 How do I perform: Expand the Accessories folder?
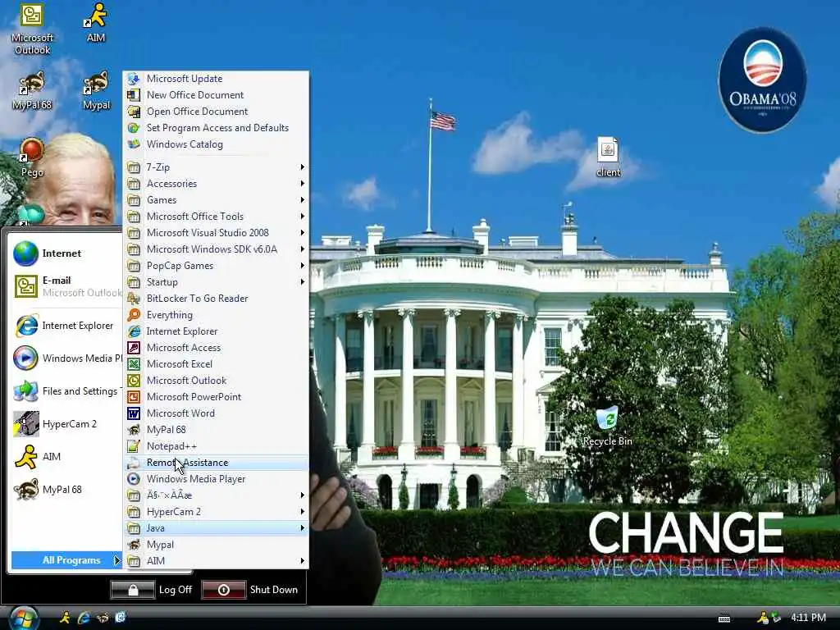(x=217, y=184)
